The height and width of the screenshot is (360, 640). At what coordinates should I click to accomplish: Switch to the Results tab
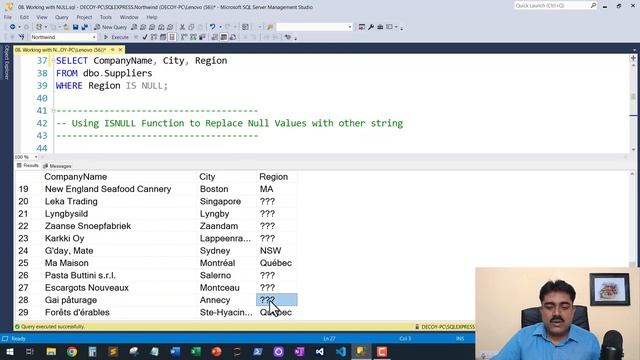click(x=28, y=166)
